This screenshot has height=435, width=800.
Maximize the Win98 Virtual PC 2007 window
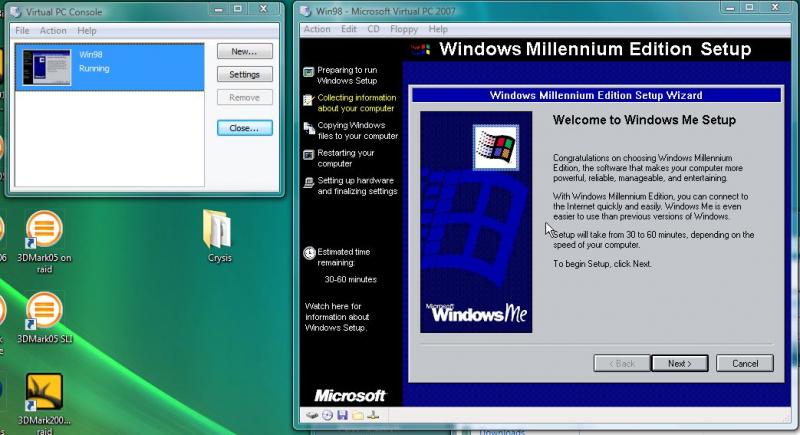tap(749, 8)
